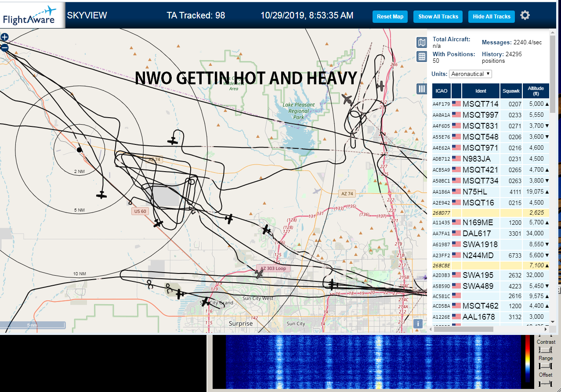Click US flag icon in N983JA row
Viewport: 561px width, 392px height.
[456, 159]
